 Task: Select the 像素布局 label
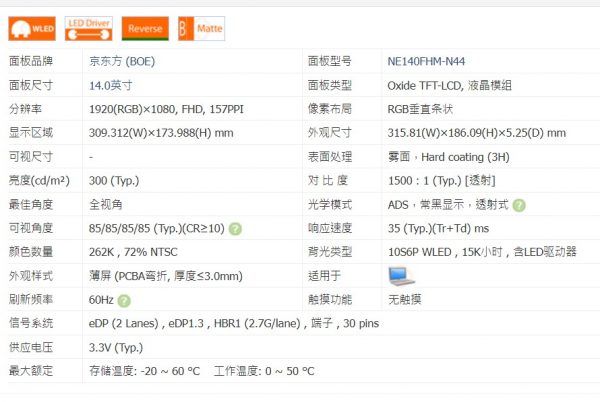329,109
